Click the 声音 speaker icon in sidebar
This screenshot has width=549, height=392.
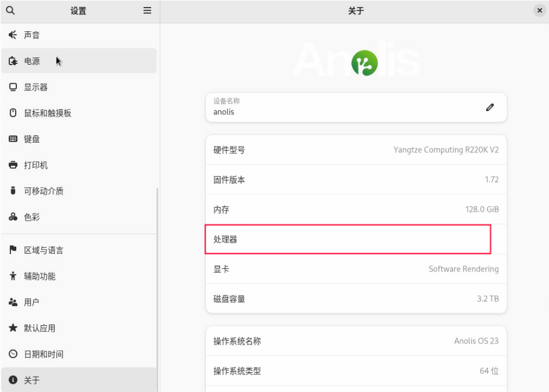(13, 35)
